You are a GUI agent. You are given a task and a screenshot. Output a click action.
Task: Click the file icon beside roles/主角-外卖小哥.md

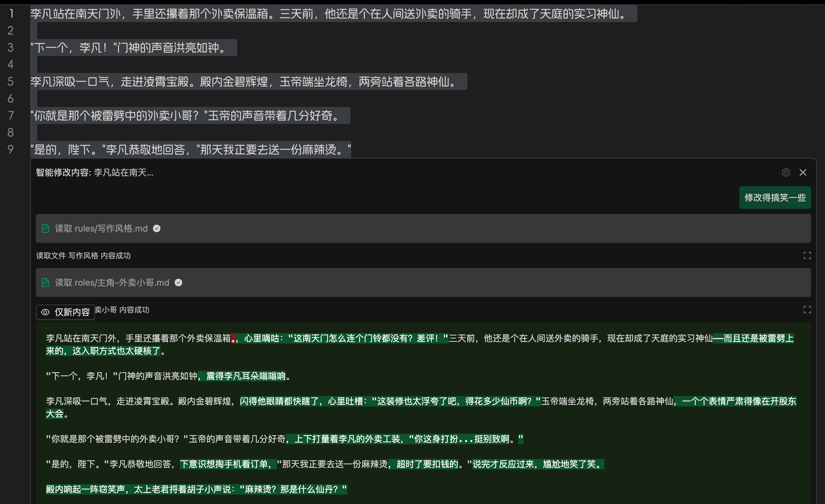tap(45, 283)
